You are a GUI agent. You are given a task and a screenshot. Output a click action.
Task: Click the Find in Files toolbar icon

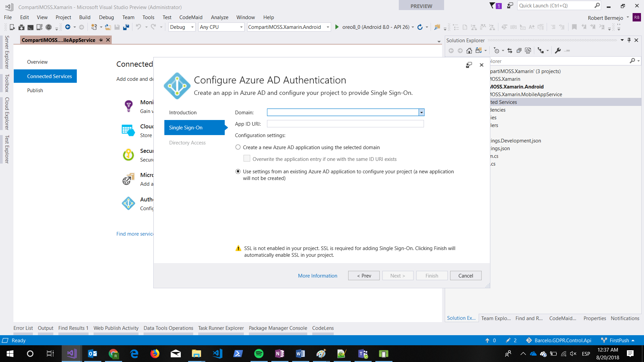click(x=437, y=27)
